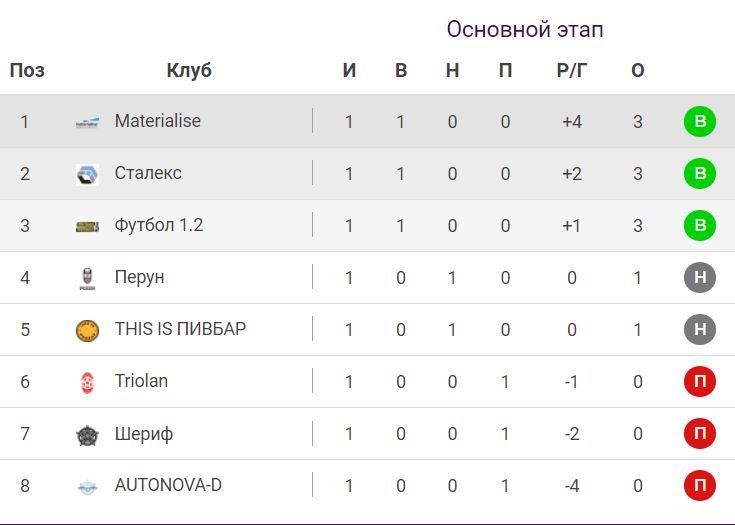Click the red loss badge for Шериф

click(700, 434)
